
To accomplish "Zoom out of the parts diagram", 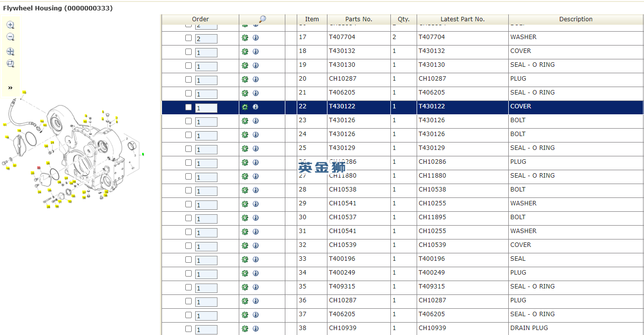I will [x=10, y=37].
